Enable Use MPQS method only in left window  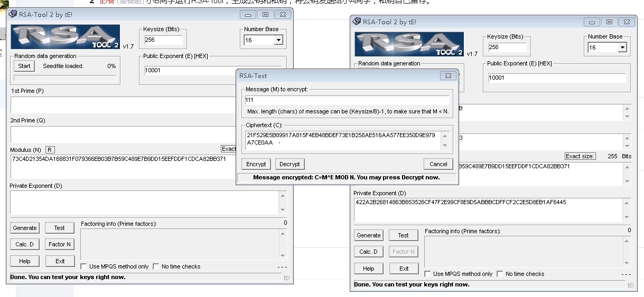point(84,266)
